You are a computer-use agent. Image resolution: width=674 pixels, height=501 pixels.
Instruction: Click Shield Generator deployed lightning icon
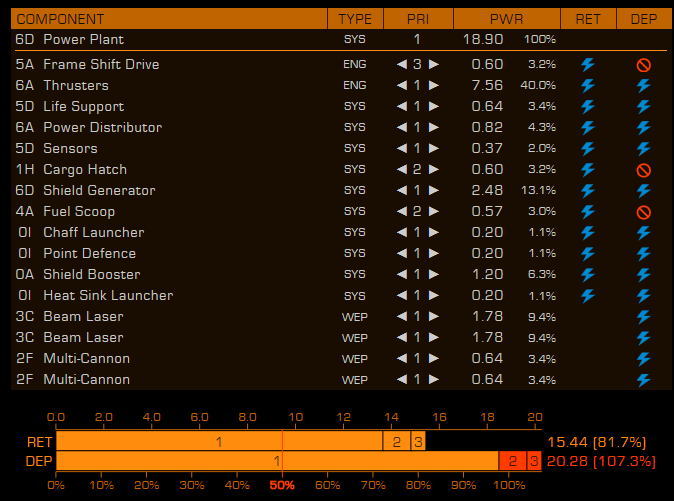point(643,191)
